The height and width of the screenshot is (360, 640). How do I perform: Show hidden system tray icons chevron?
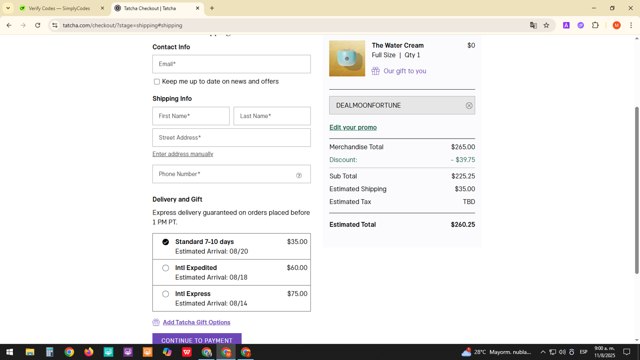[x=542, y=352]
